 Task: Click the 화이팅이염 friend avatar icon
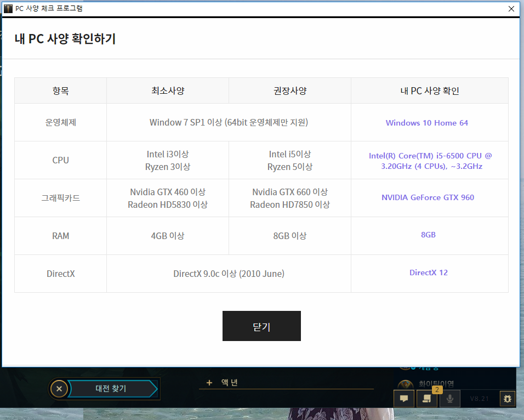(x=405, y=385)
